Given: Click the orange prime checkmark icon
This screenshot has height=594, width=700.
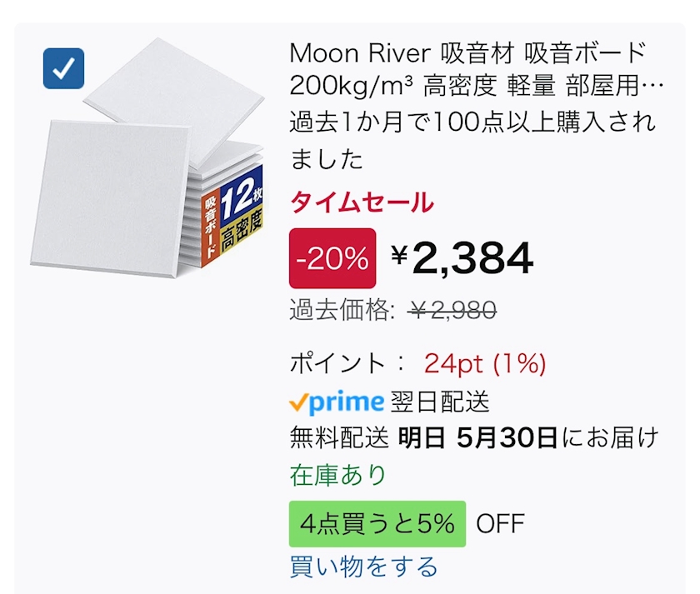Looking at the screenshot, I should coord(297,402).
